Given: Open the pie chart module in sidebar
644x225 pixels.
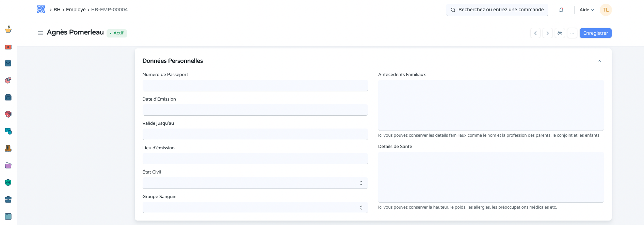Looking at the screenshot, I should pos(8,80).
